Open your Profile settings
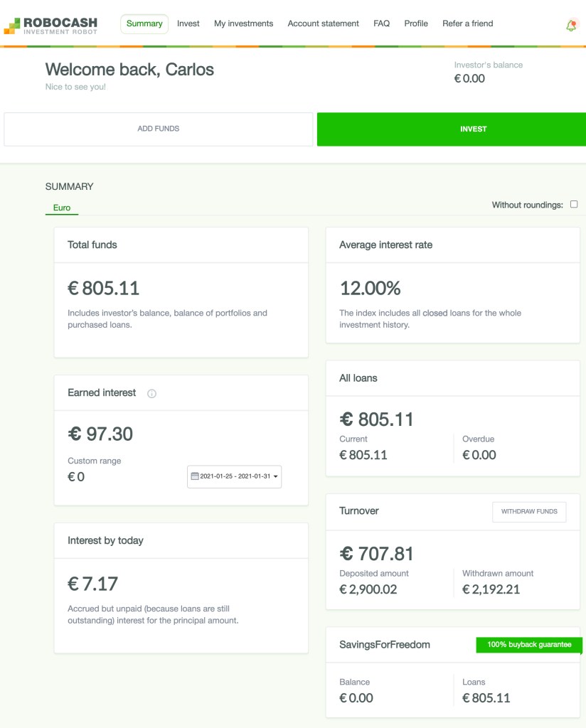 click(416, 23)
